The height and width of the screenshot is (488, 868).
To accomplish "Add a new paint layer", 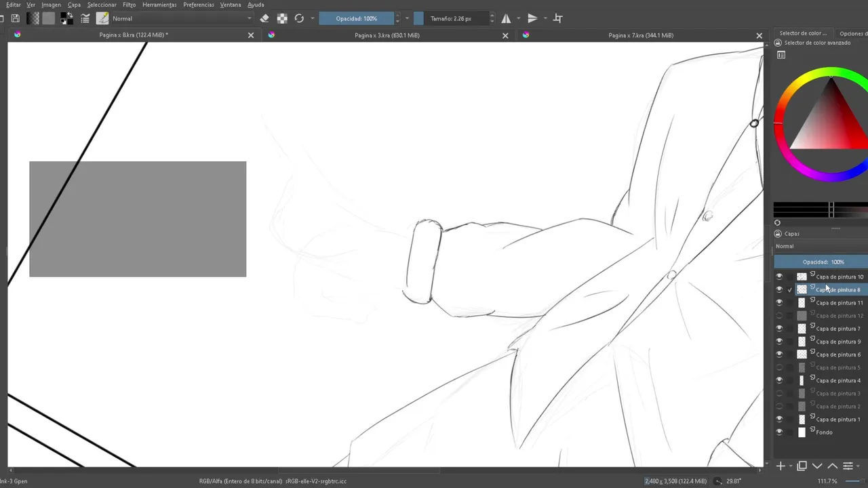I will tap(781, 466).
